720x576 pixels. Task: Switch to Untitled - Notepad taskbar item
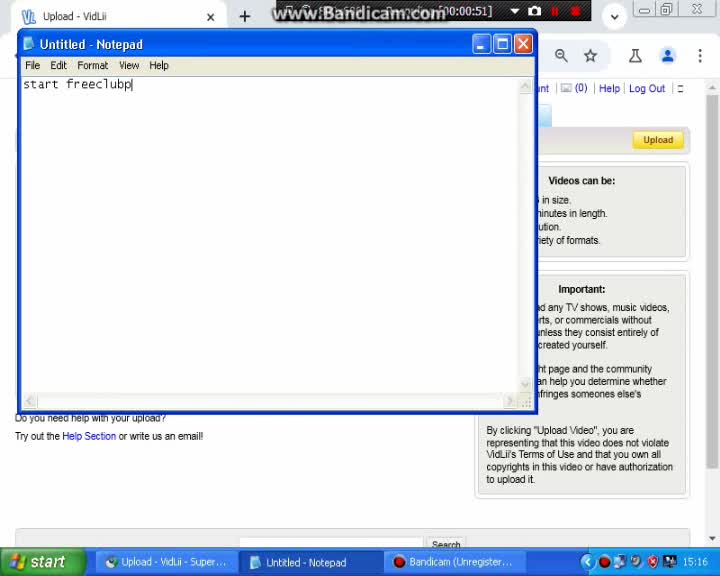tap(310, 562)
